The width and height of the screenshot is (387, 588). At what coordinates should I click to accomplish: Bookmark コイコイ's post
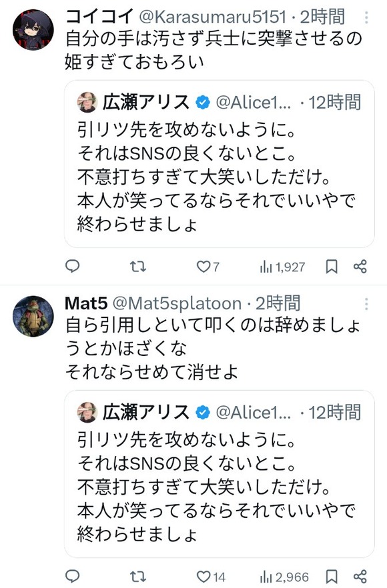pyautogui.click(x=332, y=267)
